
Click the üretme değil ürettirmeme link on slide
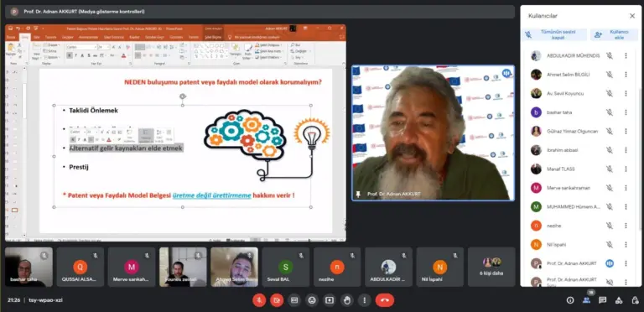pos(212,195)
